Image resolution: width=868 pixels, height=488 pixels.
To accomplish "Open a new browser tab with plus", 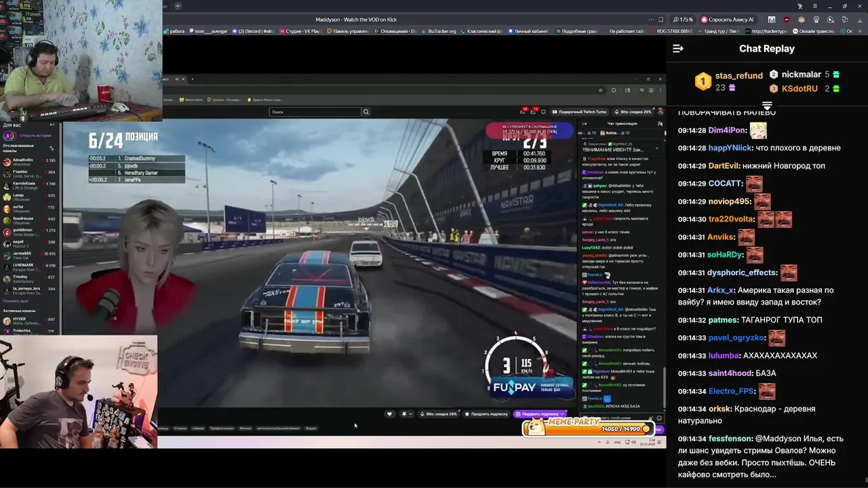I will (x=178, y=6).
